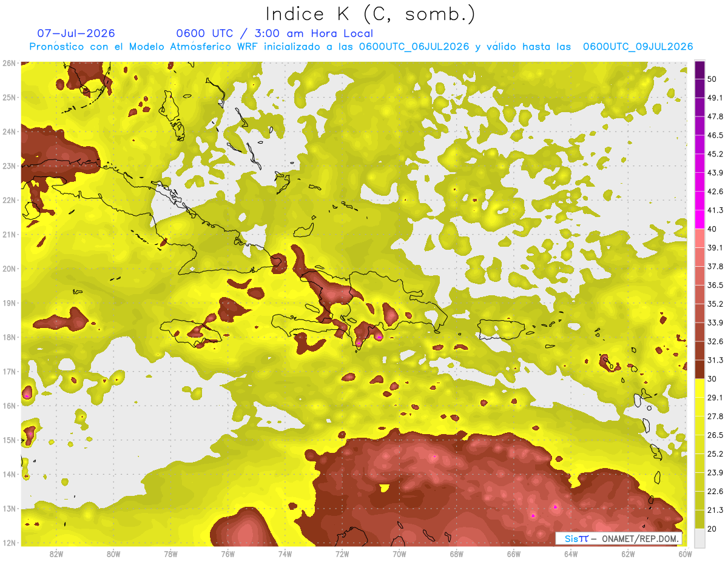This screenshot has height=562, width=728.
Task: Pick the 76W longitude label
Action: pos(227,554)
